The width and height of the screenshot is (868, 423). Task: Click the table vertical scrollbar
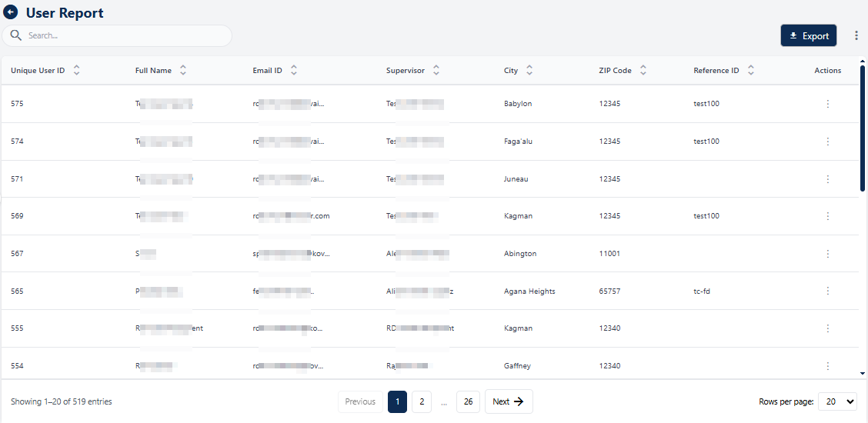(863, 128)
